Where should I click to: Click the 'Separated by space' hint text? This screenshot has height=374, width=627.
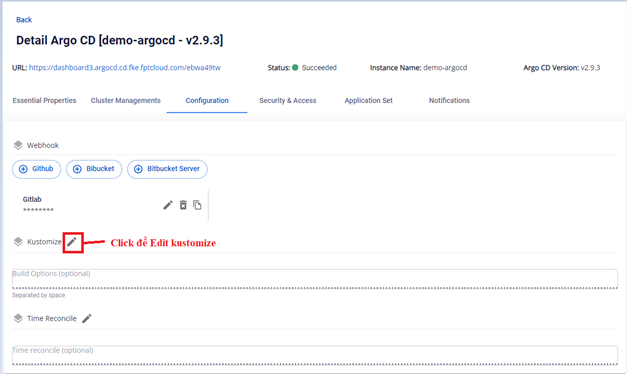tap(38, 295)
